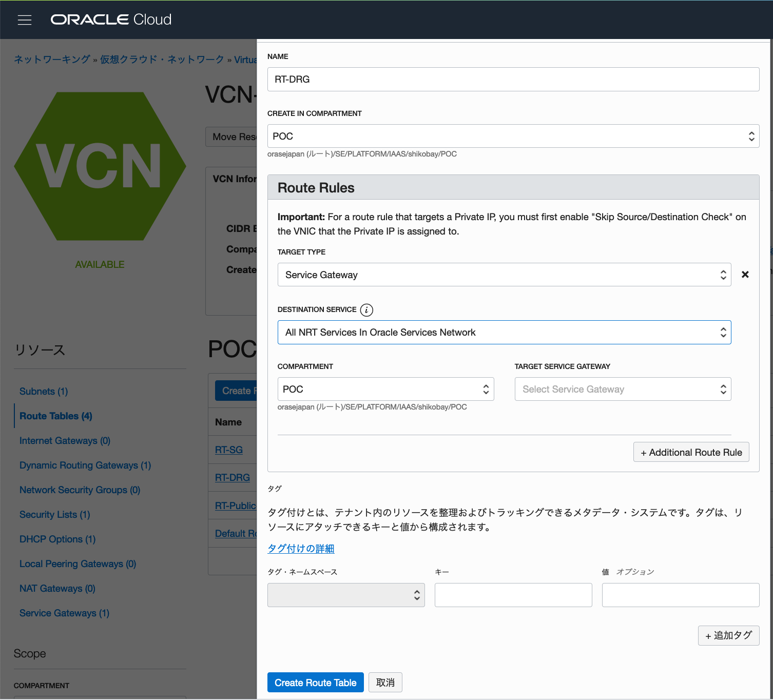Click the green VCN hexagon icon

[x=100, y=166]
